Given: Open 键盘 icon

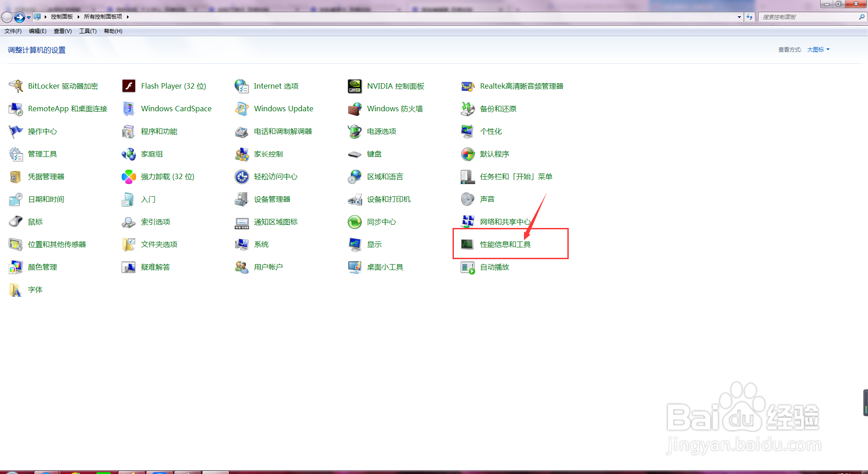Looking at the screenshot, I should (355, 154).
